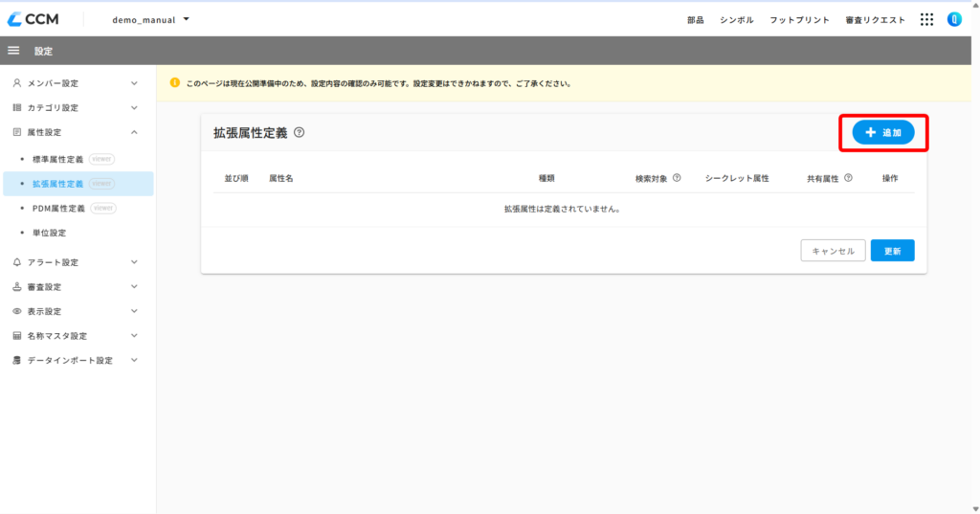The height and width of the screenshot is (514, 980).
Task: Click the 審査設定 stamp icon
Action: (x=17, y=286)
